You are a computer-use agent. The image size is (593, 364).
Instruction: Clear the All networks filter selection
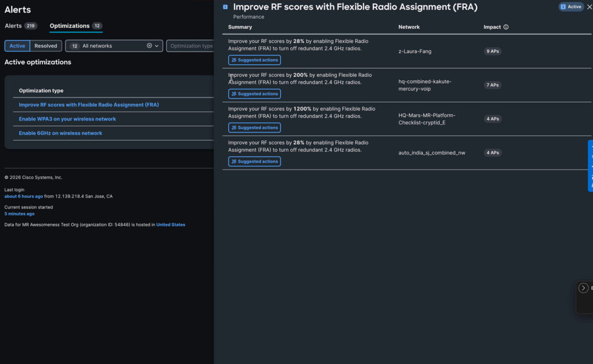(x=149, y=46)
